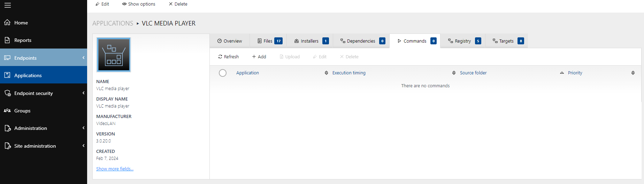Click Show options eye toggle

tap(124, 4)
